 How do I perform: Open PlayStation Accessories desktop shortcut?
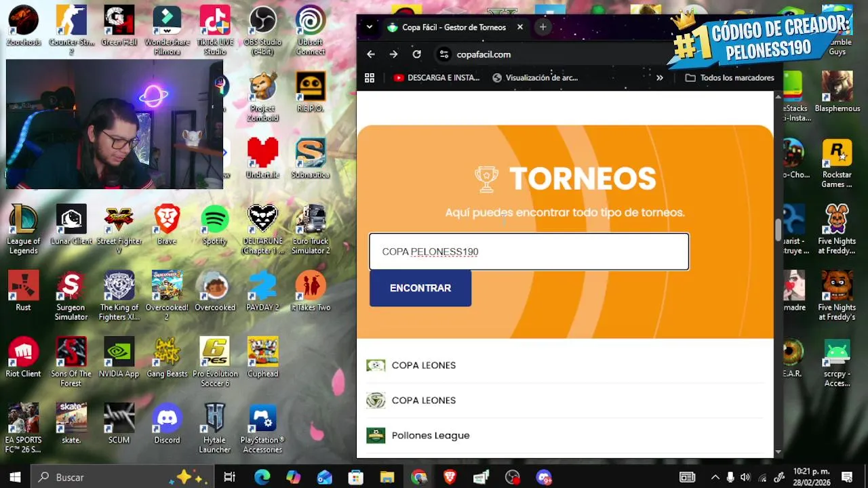(x=262, y=428)
